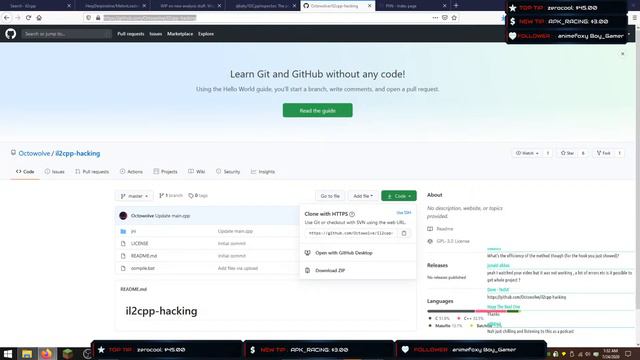Screen dimensions: 640x360
Task: Fork the repository
Action: (x=603, y=153)
